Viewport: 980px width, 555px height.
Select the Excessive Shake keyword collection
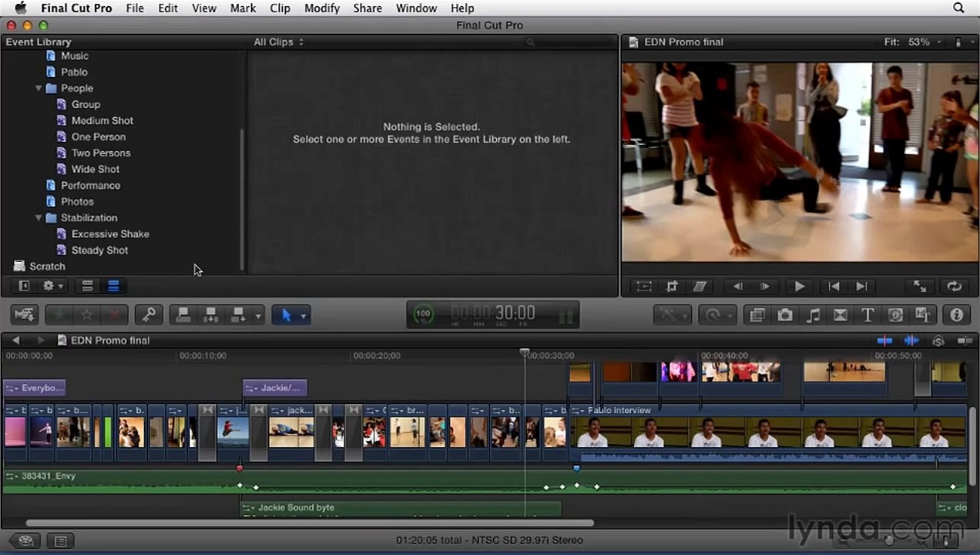tap(110, 234)
